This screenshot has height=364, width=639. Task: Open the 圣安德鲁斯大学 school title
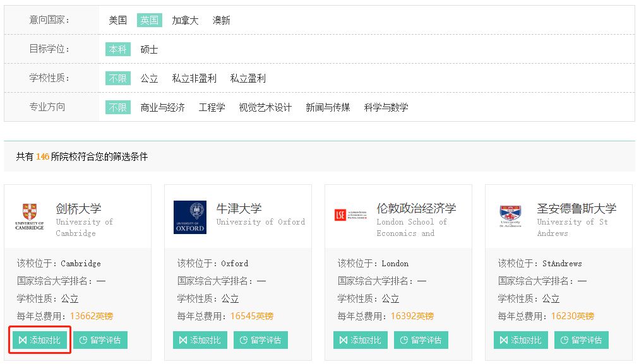(x=576, y=208)
